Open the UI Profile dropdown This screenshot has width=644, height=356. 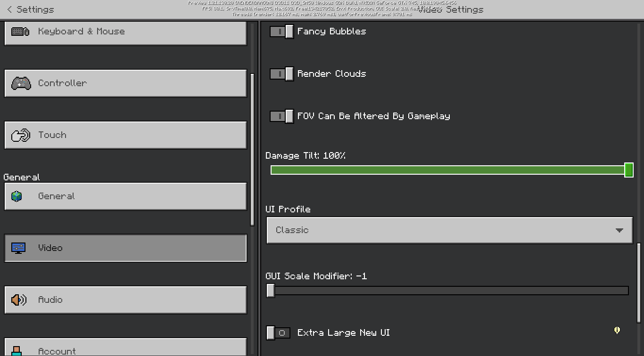pyautogui.click(x=449, y=230)
